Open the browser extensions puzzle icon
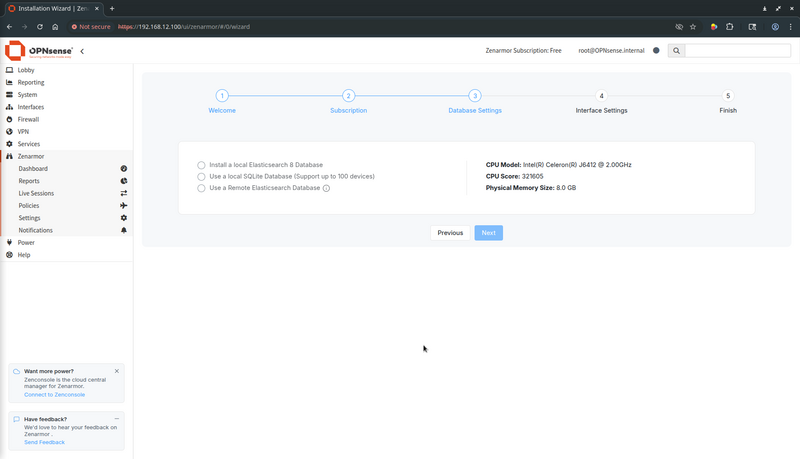Viewport: 800px width, 459px height. coord(730,27)
